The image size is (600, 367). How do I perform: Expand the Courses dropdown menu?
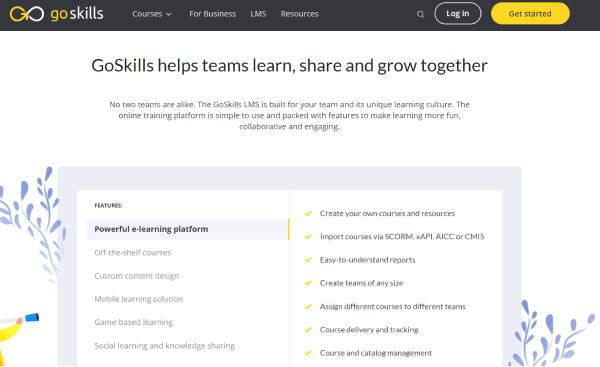152,14
